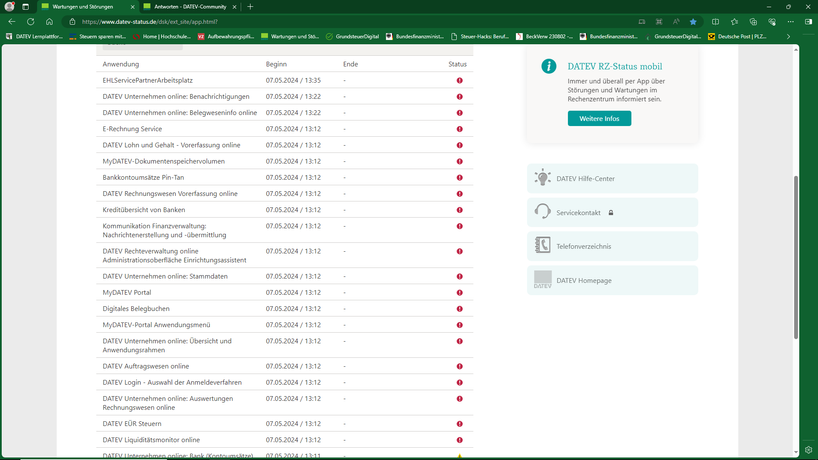Click the red status icon for E-Rechnung Service
Viewport: 818px width, 460px height.
pyautogui.click(x=460, y=129)
